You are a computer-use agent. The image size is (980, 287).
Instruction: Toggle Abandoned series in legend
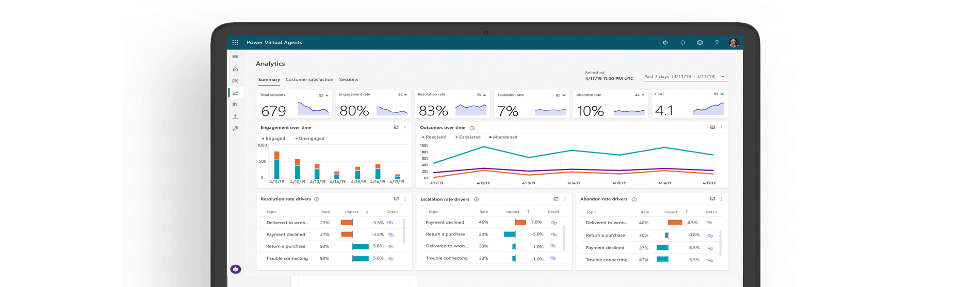point(503,137)
